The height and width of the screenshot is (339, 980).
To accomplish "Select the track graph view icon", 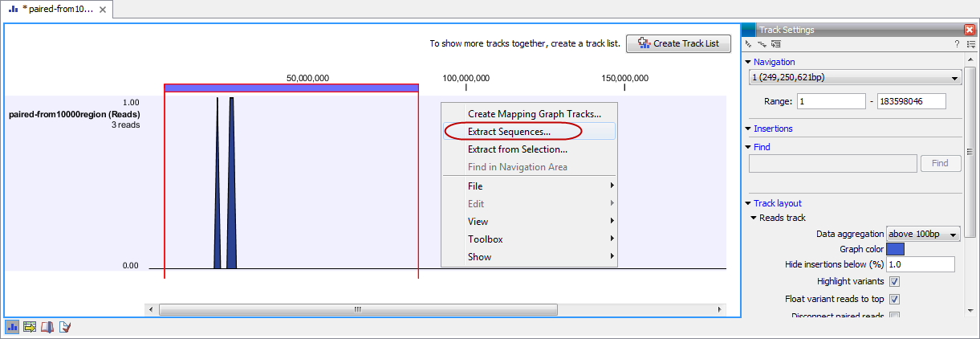I will pos(13,327).
